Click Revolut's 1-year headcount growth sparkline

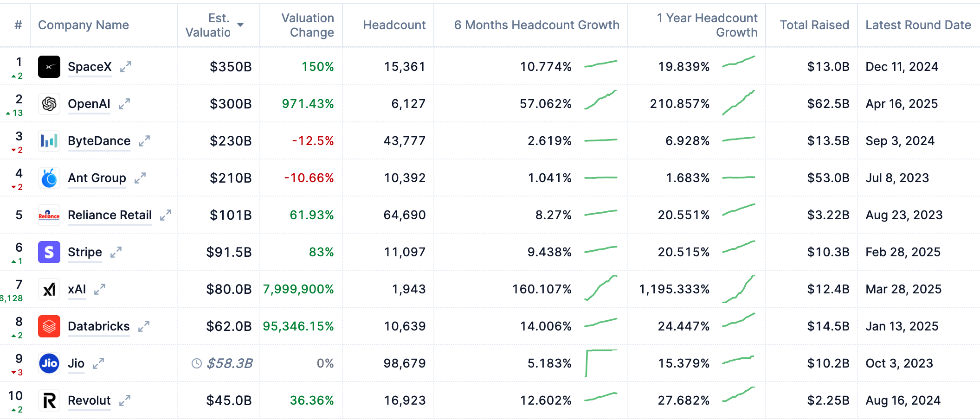[x=739, y=395]
